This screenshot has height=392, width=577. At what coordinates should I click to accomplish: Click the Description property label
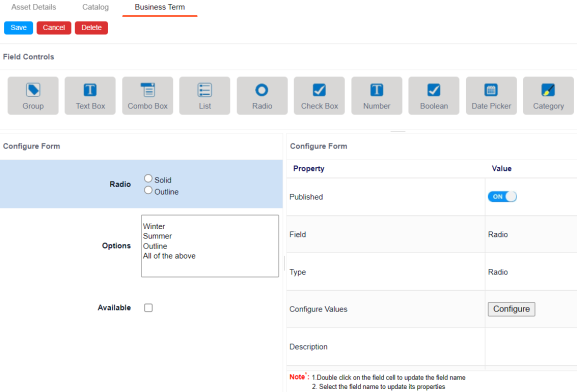click(x=308, y=347)
